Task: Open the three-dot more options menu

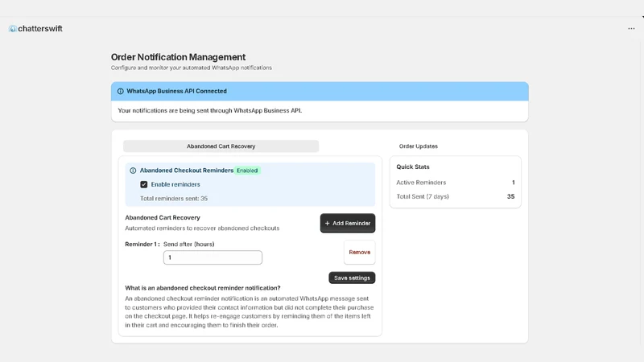Action: coord(631,29)
